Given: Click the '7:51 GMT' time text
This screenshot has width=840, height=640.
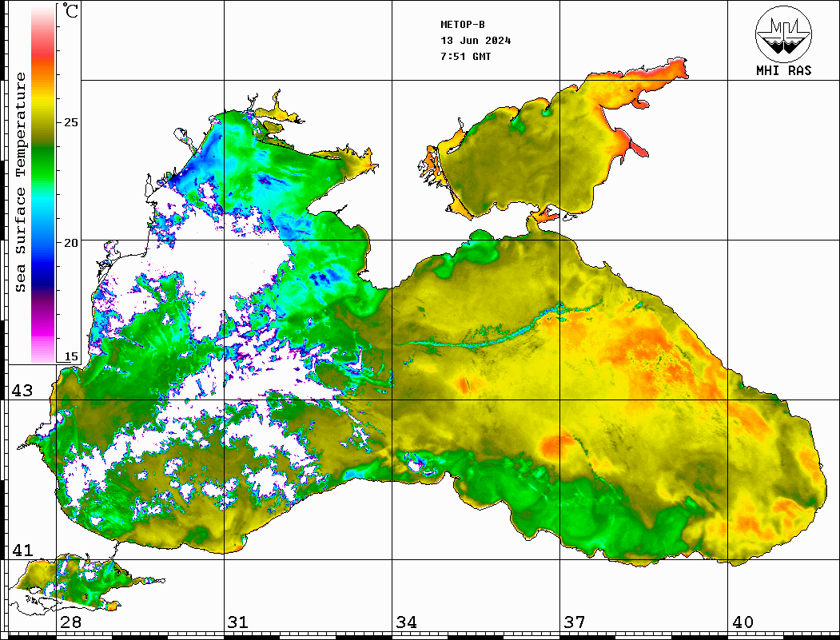Looking at the screenshot, I should [x=465, y=57].
